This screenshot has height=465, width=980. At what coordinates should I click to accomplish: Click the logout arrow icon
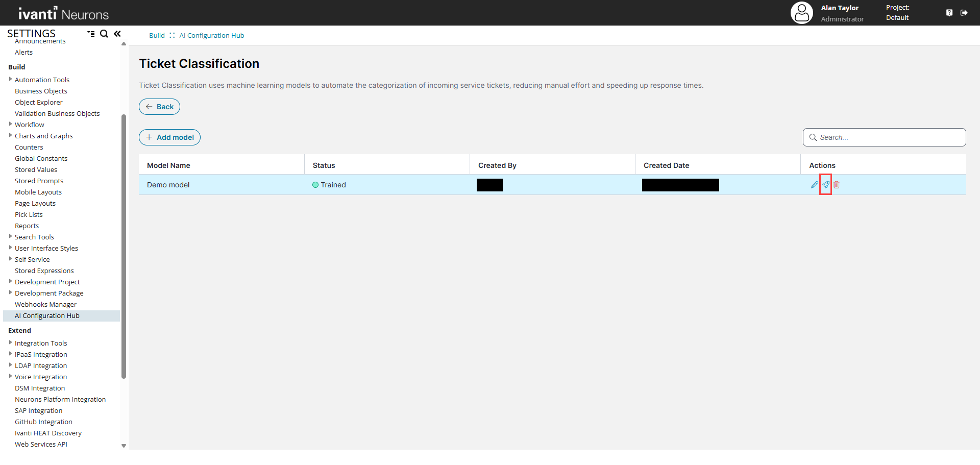(964, 13)
